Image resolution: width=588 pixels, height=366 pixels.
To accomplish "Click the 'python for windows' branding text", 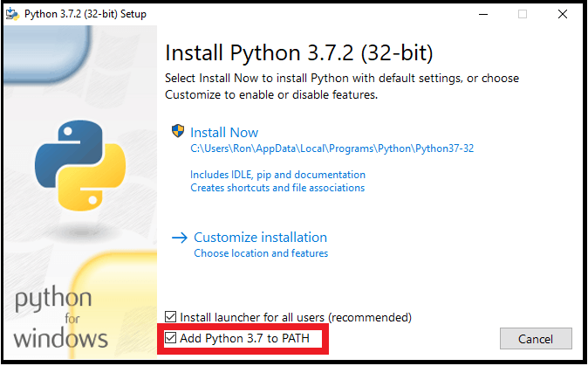I will (63, 319).
